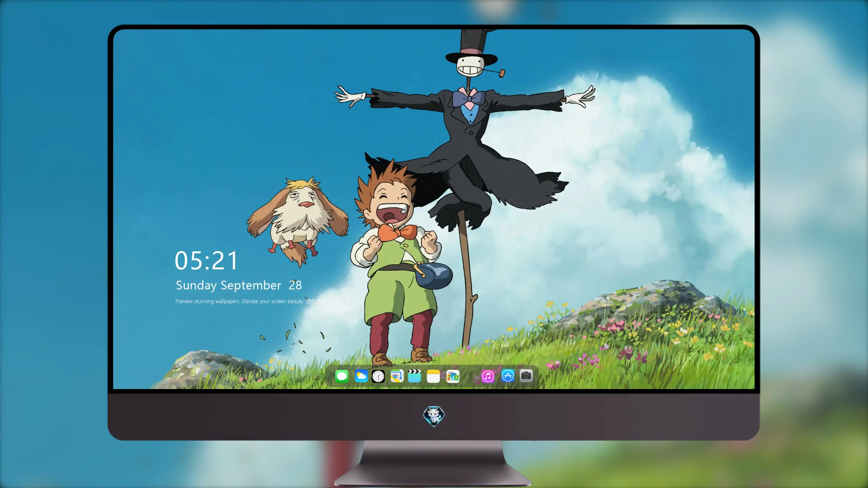
Task: Launch the Videos clapperboard app in the dock
Action: (x=415, y=376)
